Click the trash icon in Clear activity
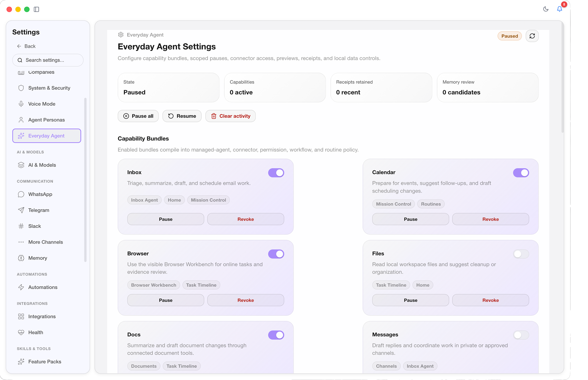 point(214,116)
